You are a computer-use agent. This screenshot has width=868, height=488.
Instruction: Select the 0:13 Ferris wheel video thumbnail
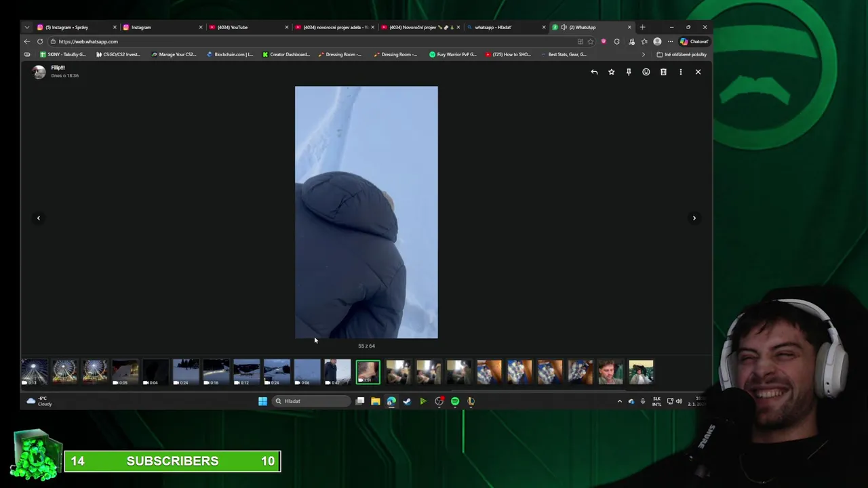35,372
